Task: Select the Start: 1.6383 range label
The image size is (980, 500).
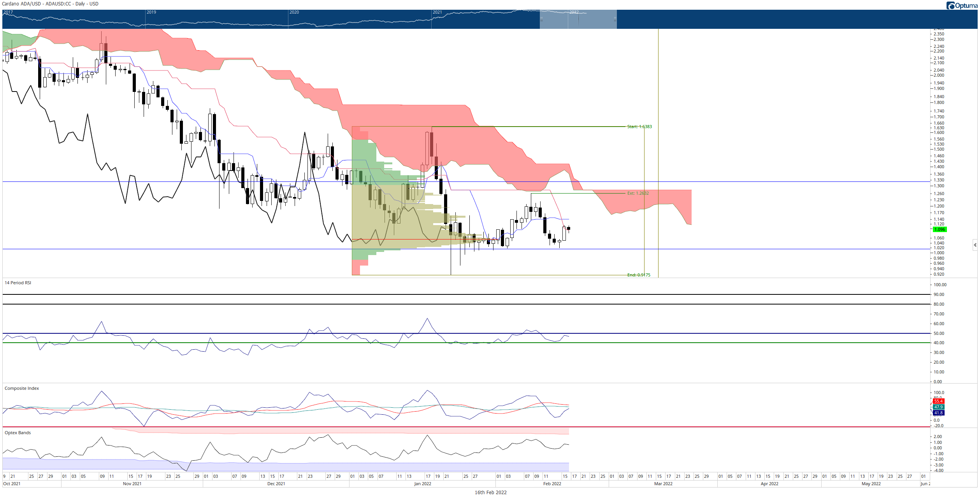Action: pyautogui.click(x=639, y=127)
